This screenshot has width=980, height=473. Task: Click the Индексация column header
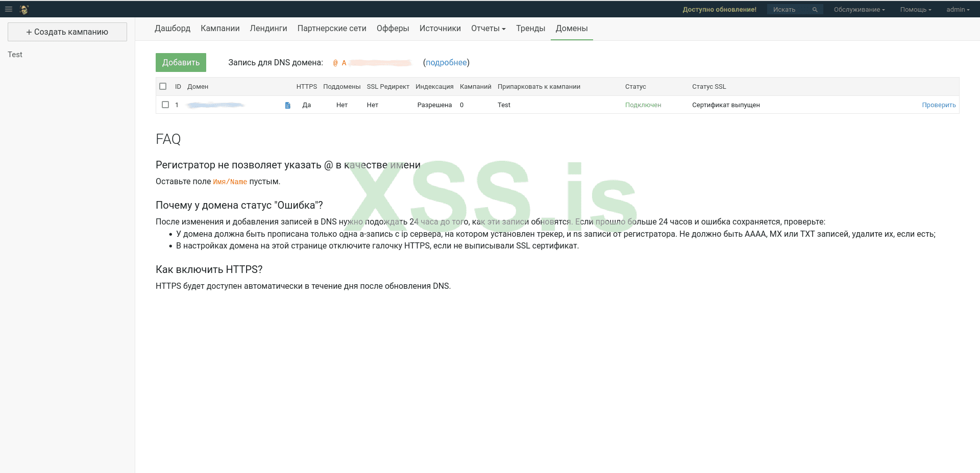[x=434, y=87]
